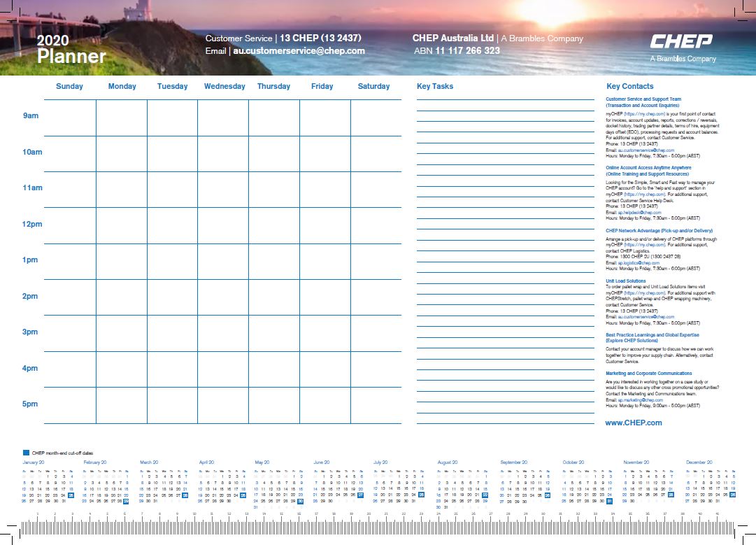Select the Monday 9am planner cell
Screen dimensions: 756x545
[122, 118]
